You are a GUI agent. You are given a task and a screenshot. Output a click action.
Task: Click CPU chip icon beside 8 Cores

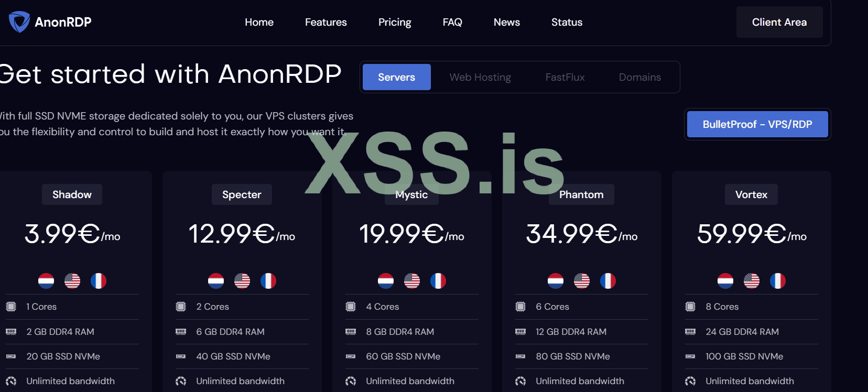(690, 307)
